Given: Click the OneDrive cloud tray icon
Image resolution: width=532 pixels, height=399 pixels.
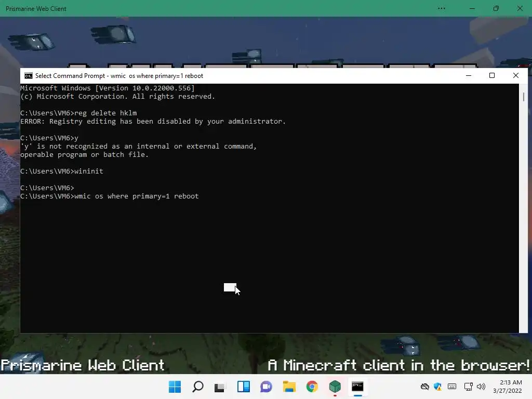Looking at the screenshot, I should (425, 387).
